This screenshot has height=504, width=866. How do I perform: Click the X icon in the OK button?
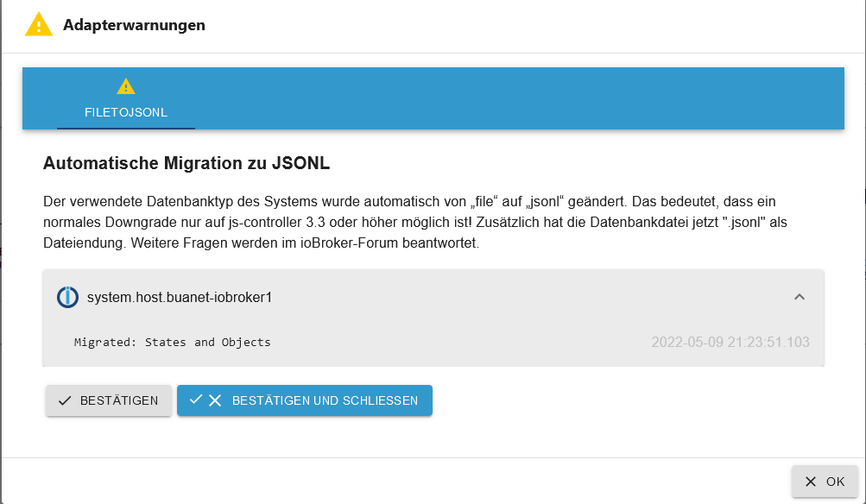(810, 482)
